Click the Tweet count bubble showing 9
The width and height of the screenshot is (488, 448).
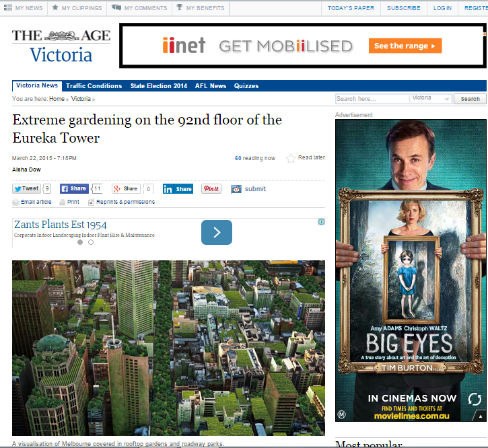pyautogui.click(x=46, y=188)
